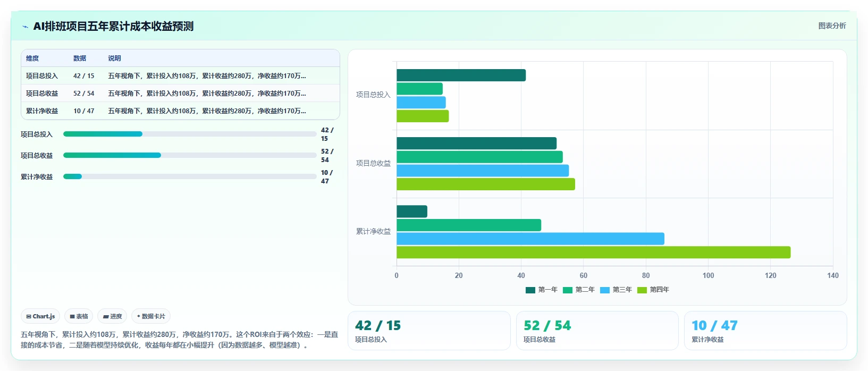Select the 项目总收益 table row cell
The image size is (868, 371).
pyautogui.click(x=42, y=94)
